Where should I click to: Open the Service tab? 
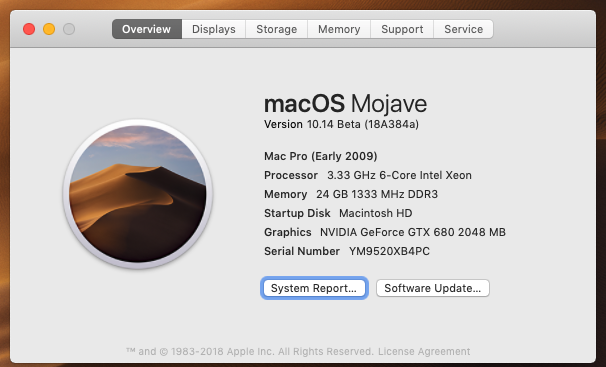(463, 29)
